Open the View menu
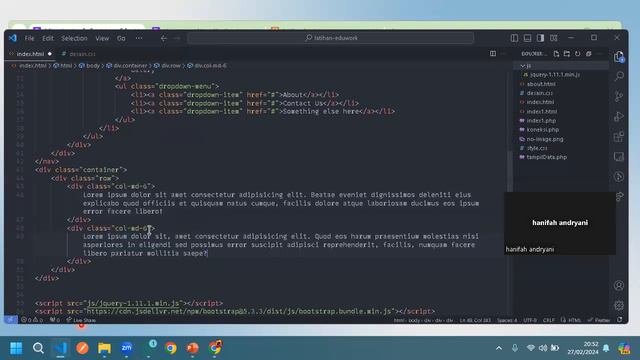This screenshot has width=640, height=360. point(102,38)
